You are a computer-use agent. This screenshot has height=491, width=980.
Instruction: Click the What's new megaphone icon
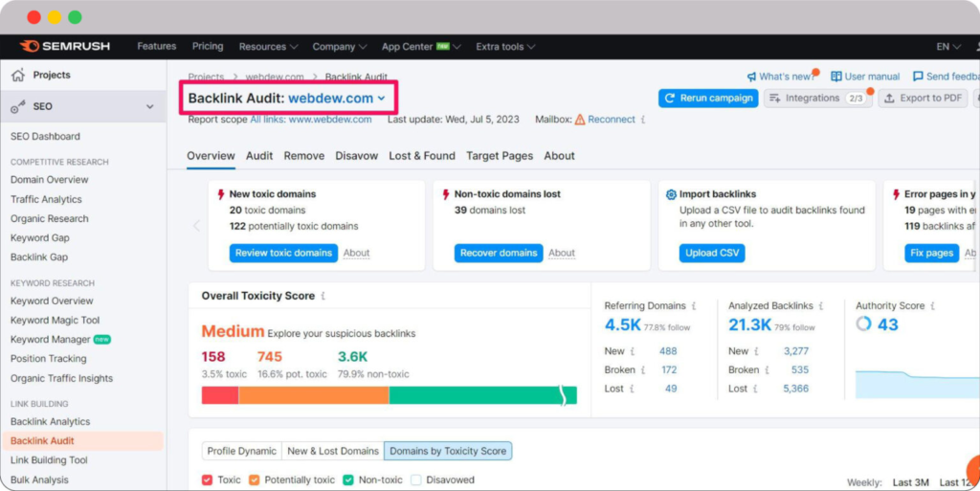click(x=751, y=77)
